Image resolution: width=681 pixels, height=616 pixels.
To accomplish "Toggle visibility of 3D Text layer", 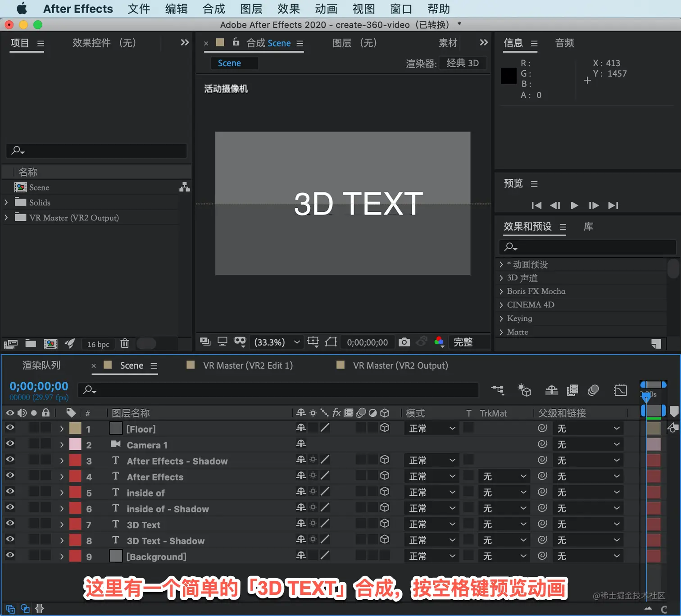I will coord(10,524).
